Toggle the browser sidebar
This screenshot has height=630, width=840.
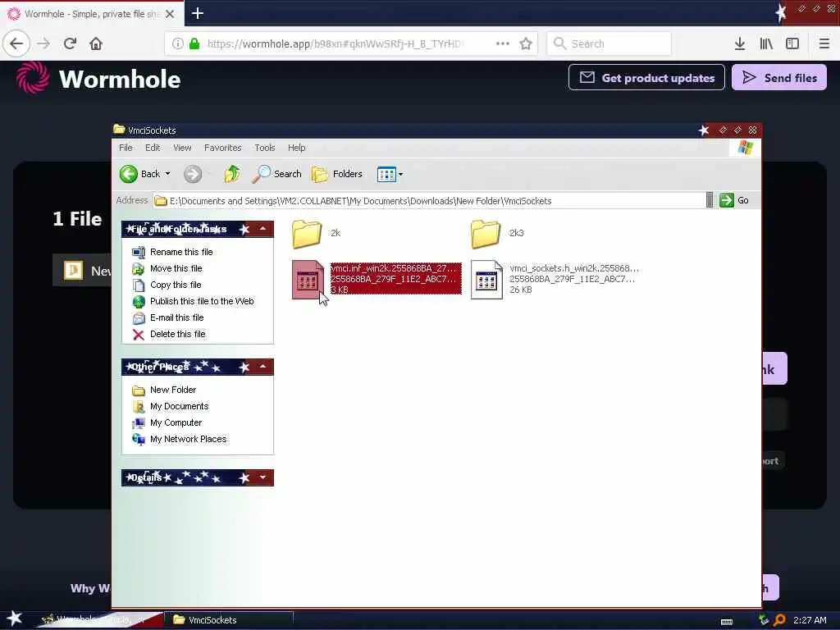pyautogui.click(x=792, y=44)
